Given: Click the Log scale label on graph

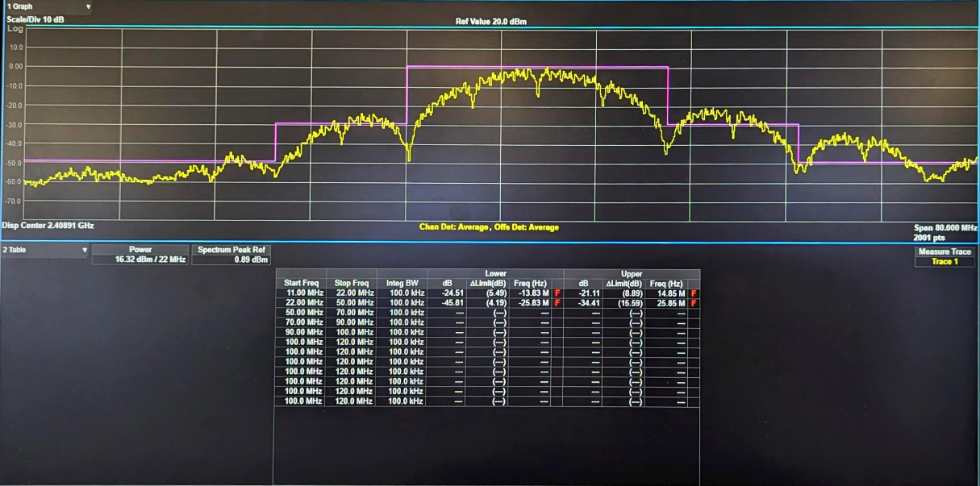Looking at the screenshot, I should [15, 29].
